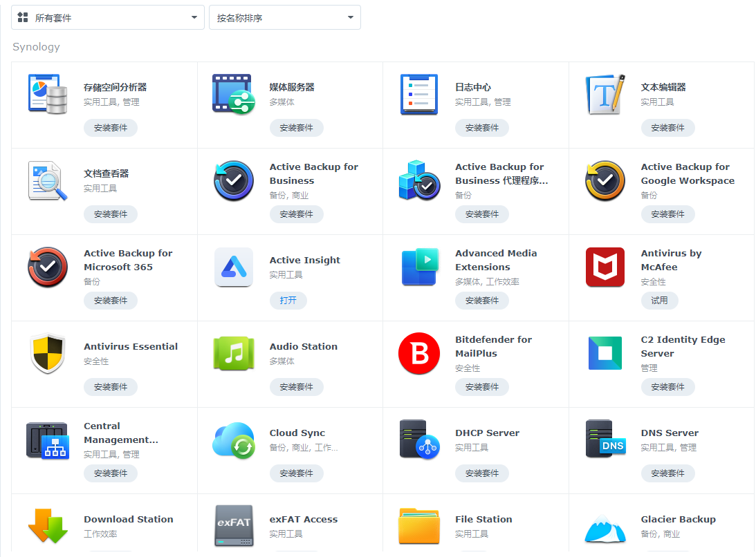Install the 文档查看器 package
Viewport: 756px width, 557px height.
[111, 214]
